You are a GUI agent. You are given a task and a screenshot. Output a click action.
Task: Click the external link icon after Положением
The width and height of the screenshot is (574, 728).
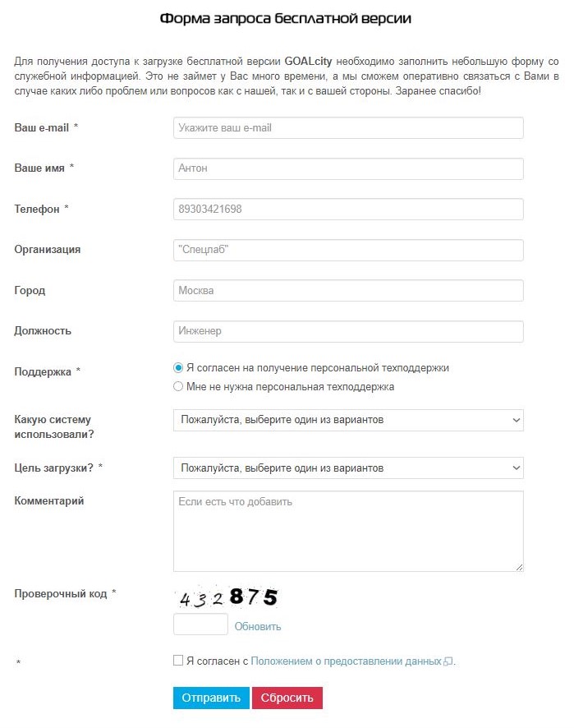point(448,661)
